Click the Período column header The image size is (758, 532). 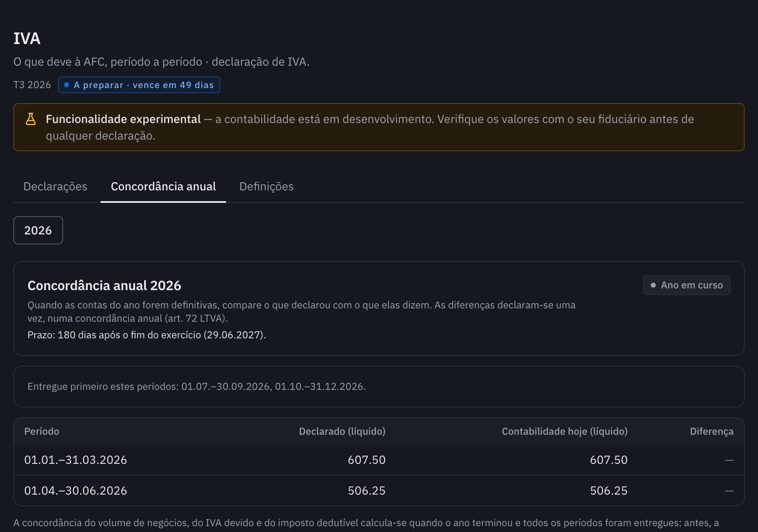[x=42, y=431]
